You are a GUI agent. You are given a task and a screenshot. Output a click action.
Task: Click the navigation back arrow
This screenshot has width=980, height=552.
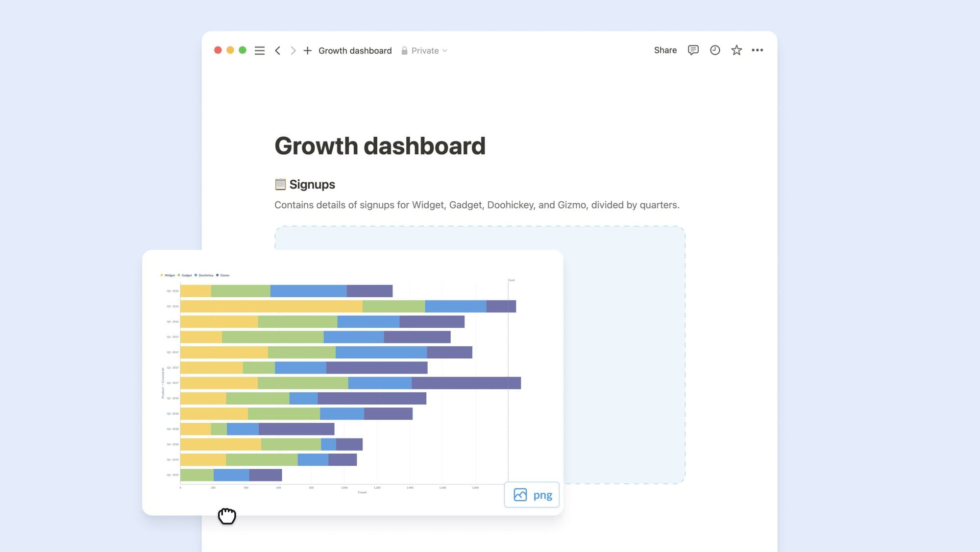click(277, 50)
